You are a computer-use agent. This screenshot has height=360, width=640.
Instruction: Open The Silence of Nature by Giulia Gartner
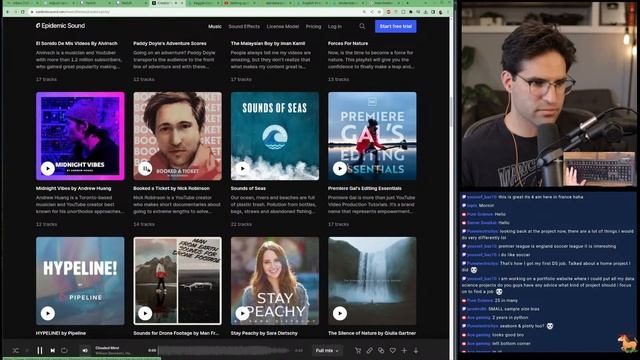pyautogui.click(x=372, y=333)
